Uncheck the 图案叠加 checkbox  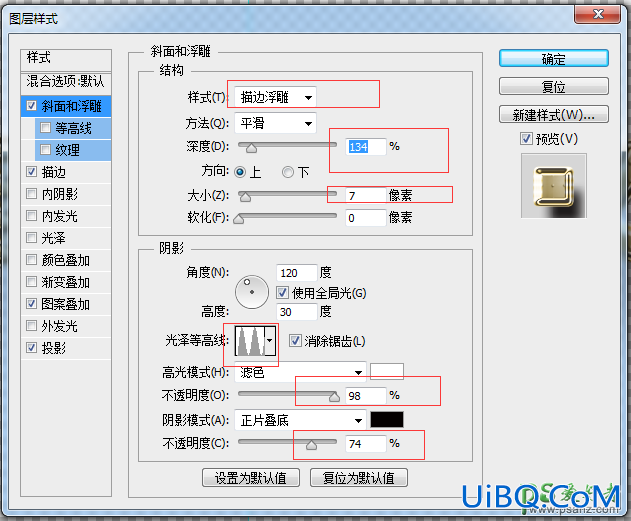pyautogui.click(x=31, y=303)
